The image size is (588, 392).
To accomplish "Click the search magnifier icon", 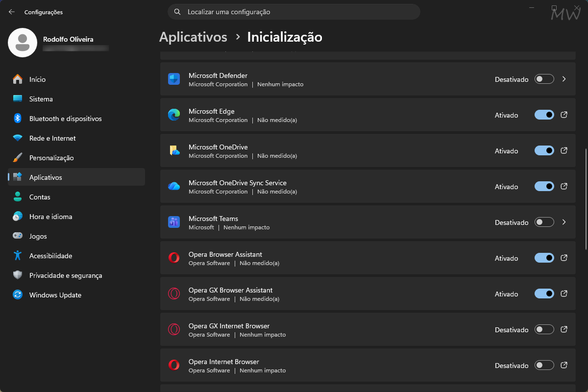I will point(177,12).
